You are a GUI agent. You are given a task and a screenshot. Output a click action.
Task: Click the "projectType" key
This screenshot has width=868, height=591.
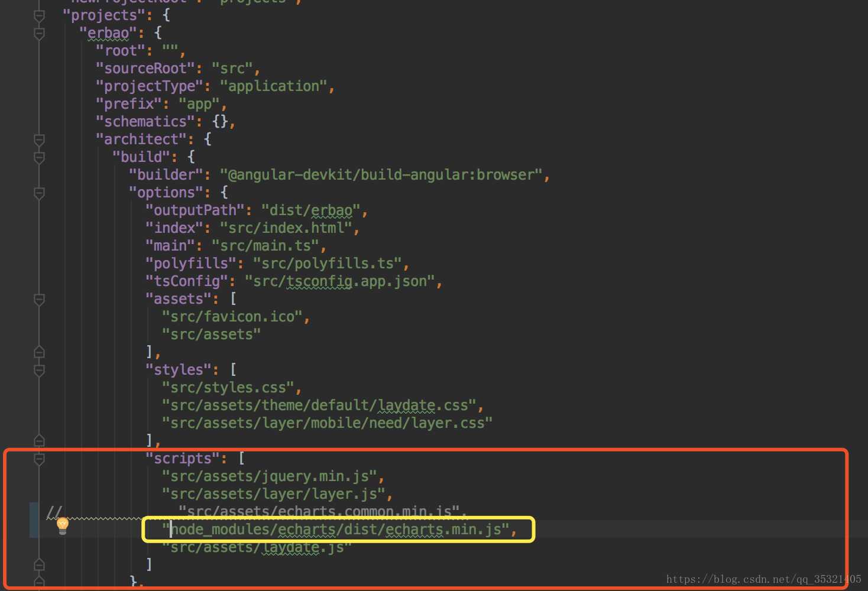(149, 86)
